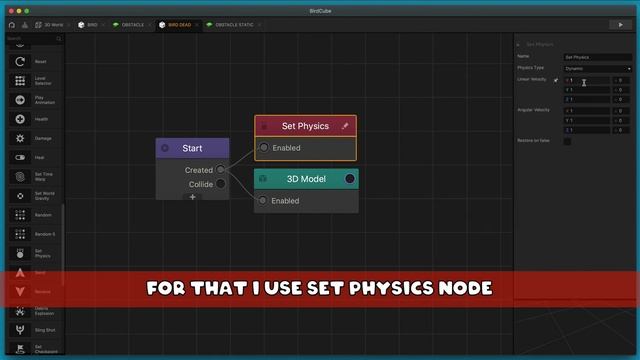Select the Damage node gear icon
The image size is (640, 360).
20,138
